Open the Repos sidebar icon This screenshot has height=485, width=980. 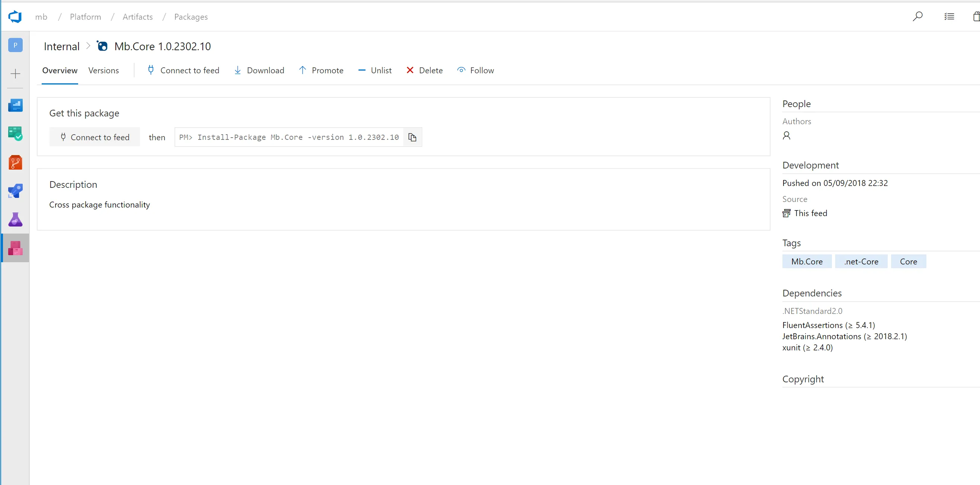click(15, 163)
